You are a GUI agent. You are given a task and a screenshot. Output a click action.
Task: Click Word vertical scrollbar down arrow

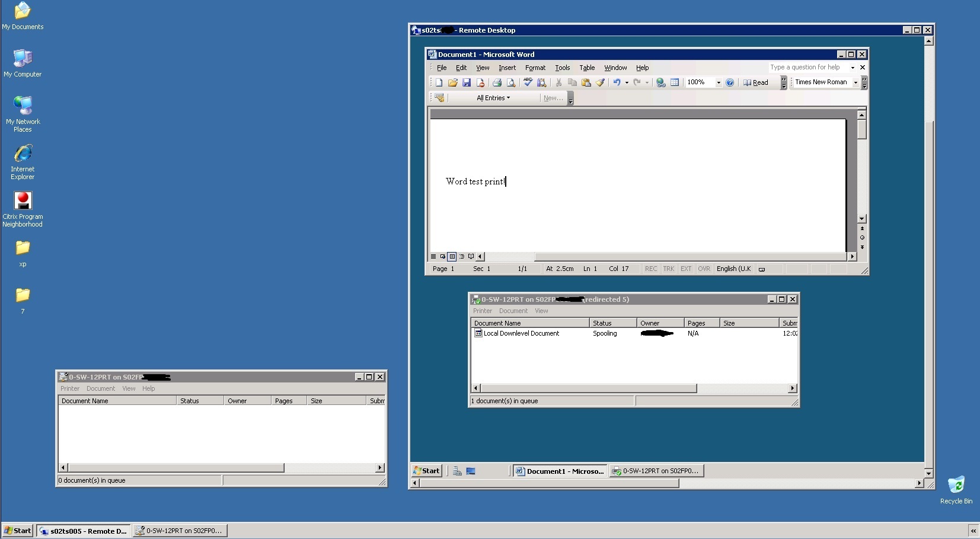(x=862, y=219)
